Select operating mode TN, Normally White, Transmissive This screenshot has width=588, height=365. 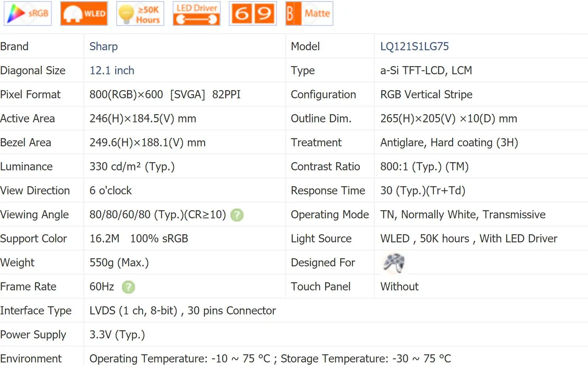click(x=463, y=215)
